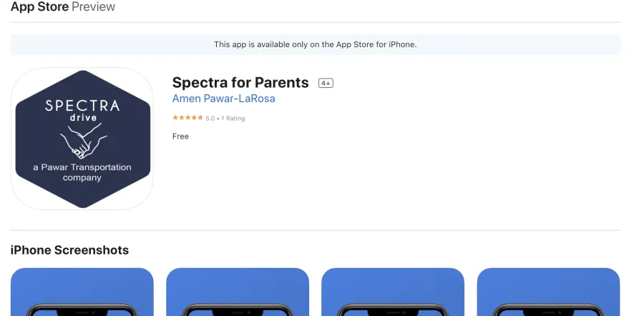Screen dimensions: 644x316
Task: Open the Amen Pawar-LaRosa developer link
Action: click(x=223, y=99)
